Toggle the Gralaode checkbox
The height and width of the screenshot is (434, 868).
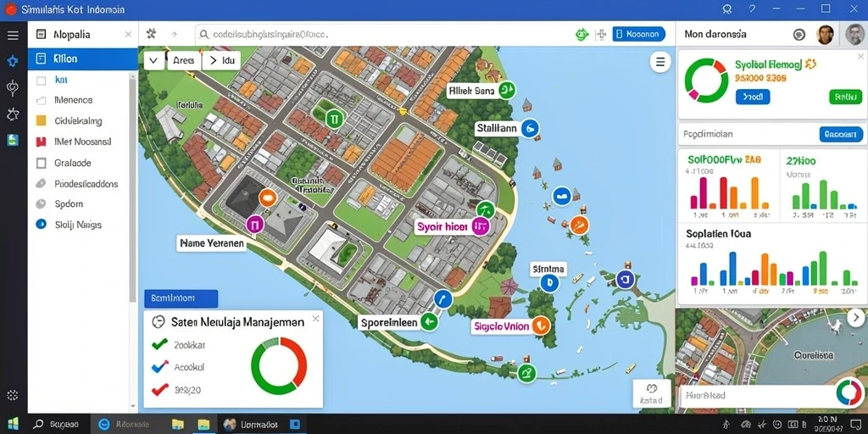pos(41,163)
